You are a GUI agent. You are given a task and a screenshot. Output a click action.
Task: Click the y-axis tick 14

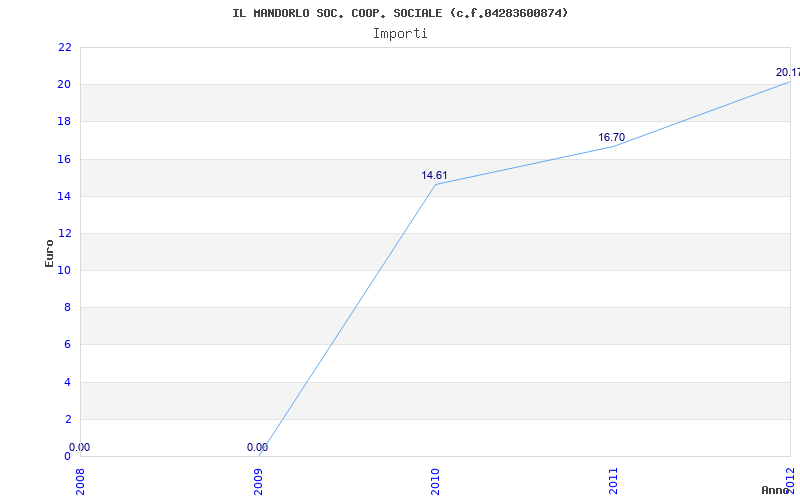[65, 196]
